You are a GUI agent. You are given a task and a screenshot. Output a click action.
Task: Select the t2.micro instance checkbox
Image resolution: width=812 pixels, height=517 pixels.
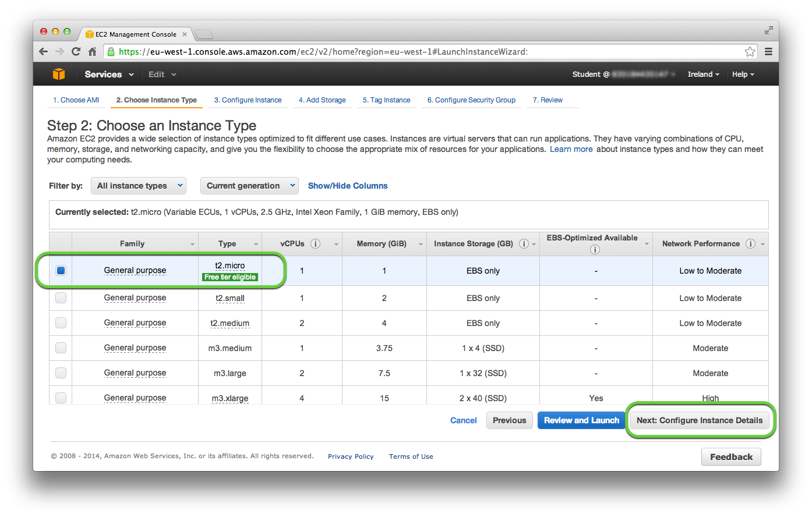coord(61,270)
